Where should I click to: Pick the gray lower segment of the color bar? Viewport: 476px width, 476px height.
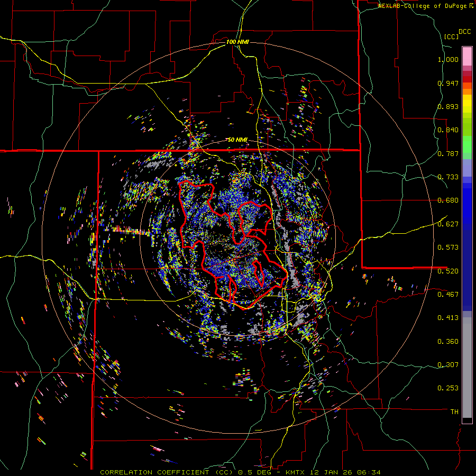(467, 368)
